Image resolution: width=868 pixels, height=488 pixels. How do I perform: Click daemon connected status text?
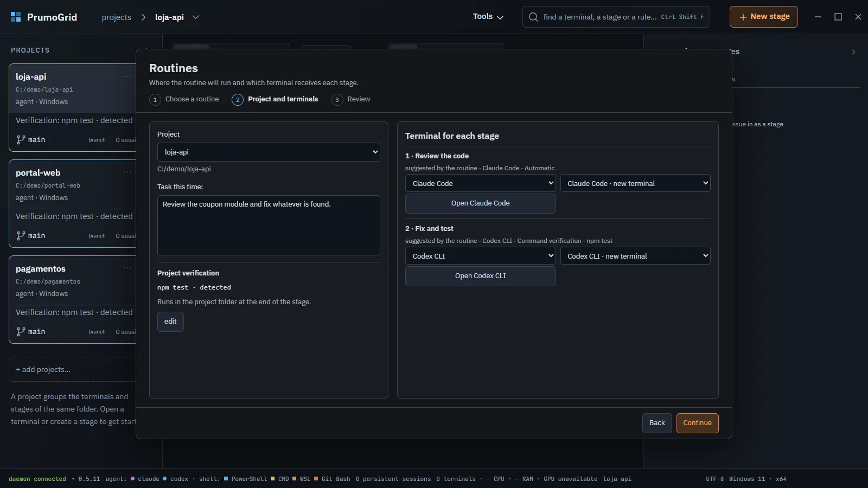pos(37,479)
